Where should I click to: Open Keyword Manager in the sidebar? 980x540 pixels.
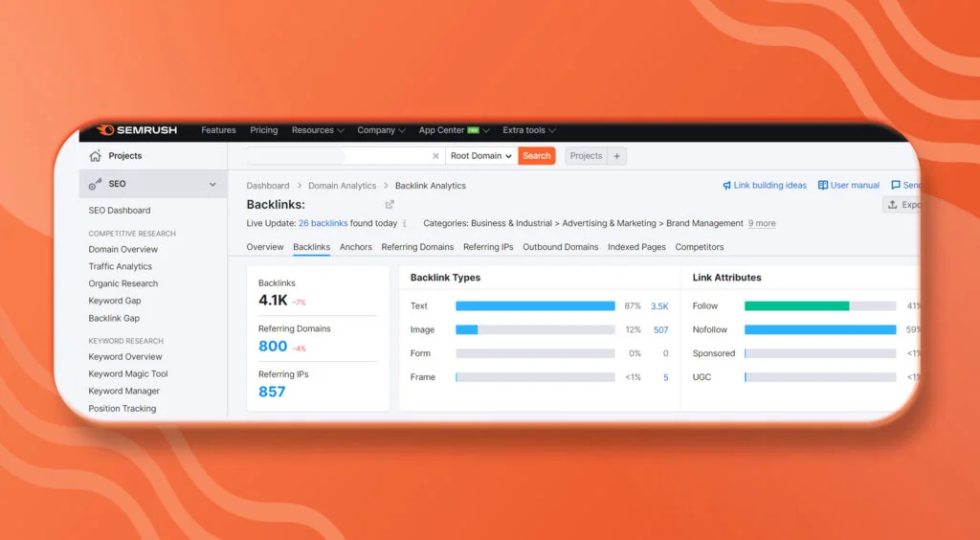[x=123, y=392]
